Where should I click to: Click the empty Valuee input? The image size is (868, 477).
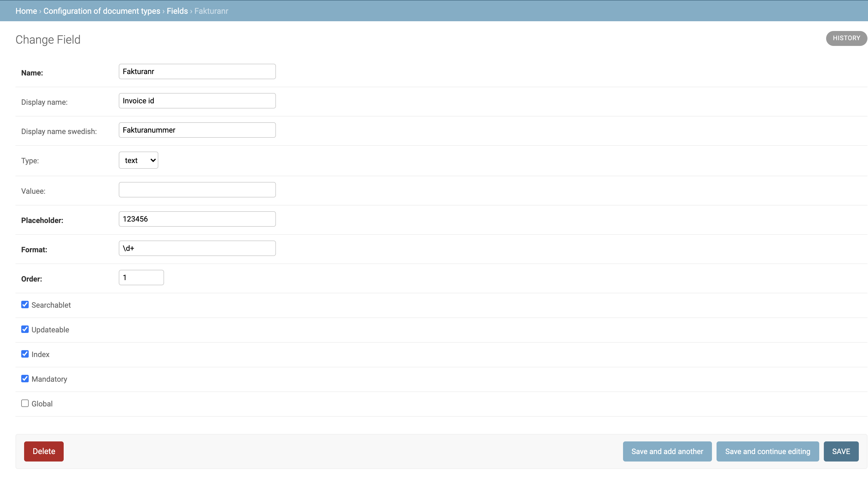click(x=197, y=190)
